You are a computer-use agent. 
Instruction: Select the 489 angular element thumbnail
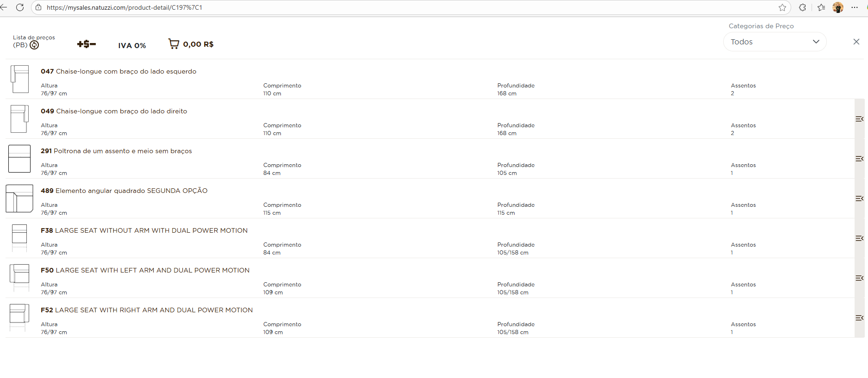[x=19, y=198]
